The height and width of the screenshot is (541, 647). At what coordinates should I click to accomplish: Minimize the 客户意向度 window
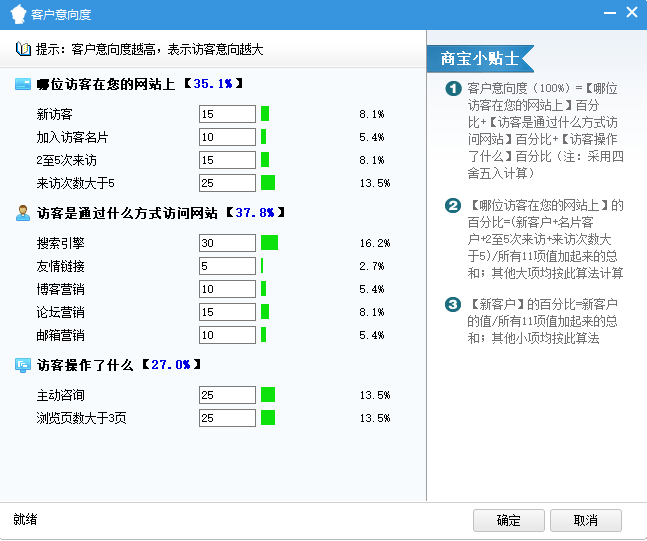(x=609, y=13)
